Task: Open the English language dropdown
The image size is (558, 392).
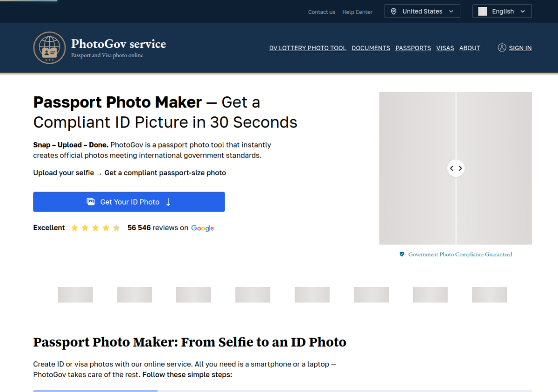Action: (502, 11)
